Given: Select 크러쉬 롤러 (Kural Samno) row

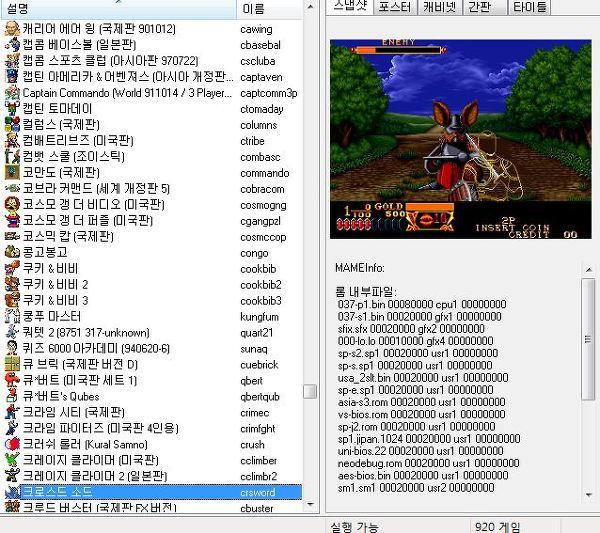Looking at the screenshot, I should click(x=85, y=444).
